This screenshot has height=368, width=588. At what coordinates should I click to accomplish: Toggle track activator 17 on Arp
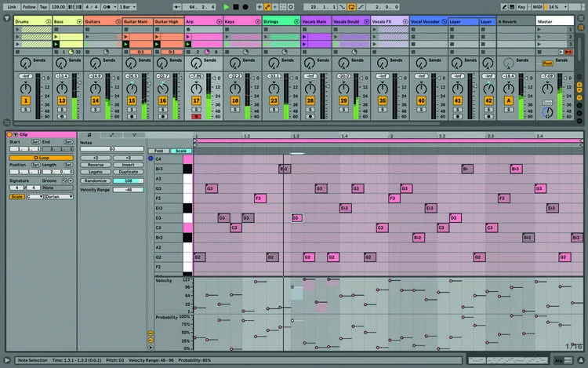[x=196, y=100]
